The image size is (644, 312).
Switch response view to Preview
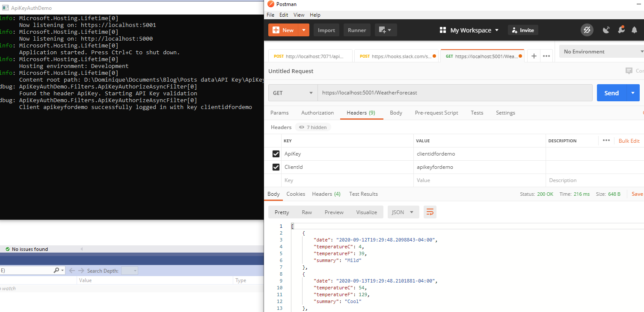(x=334, y=212)
